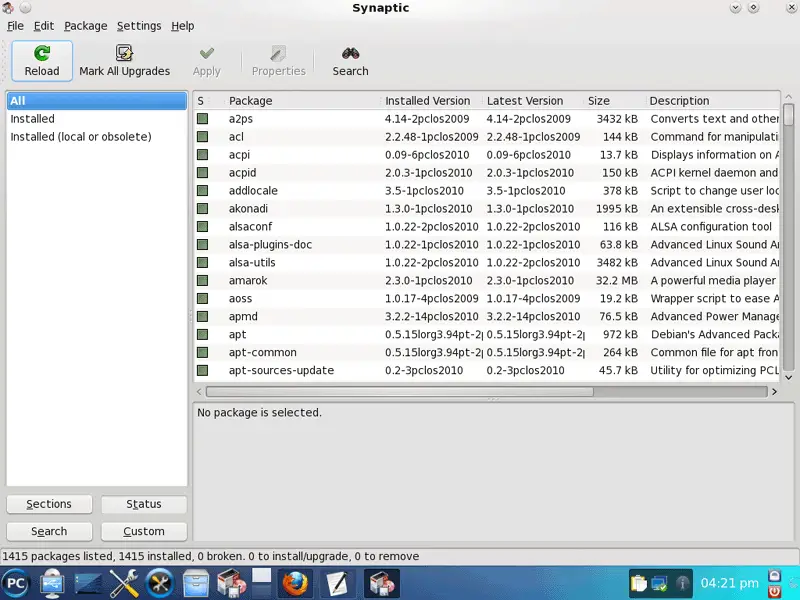Image resolution: width=800 pixels, height=600 pixels.
Task: Toggle status box for apt-sources-update package
Action: [203, 370]
